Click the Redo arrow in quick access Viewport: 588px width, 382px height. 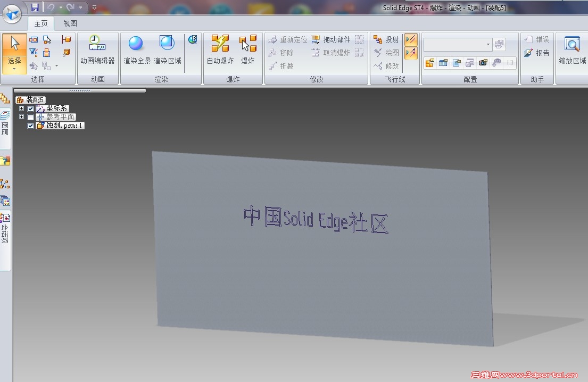pos(70,7)
